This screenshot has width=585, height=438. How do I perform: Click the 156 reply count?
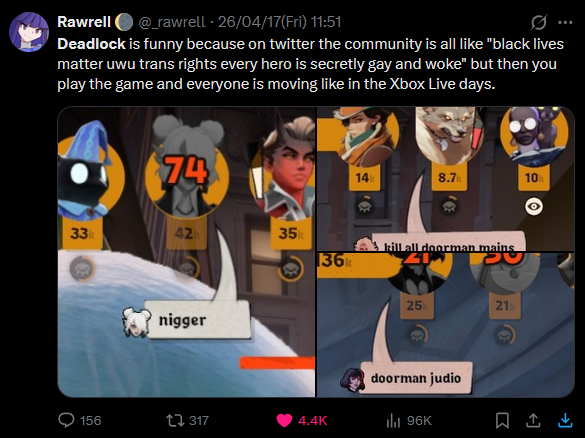(x=91, y=421)
